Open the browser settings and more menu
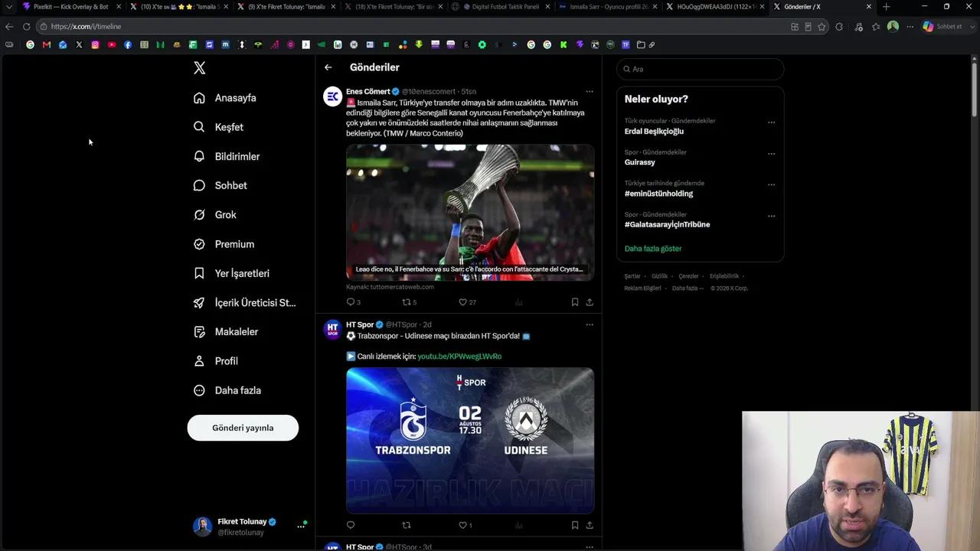The image size is (980, 551). [x=910, y=27]
